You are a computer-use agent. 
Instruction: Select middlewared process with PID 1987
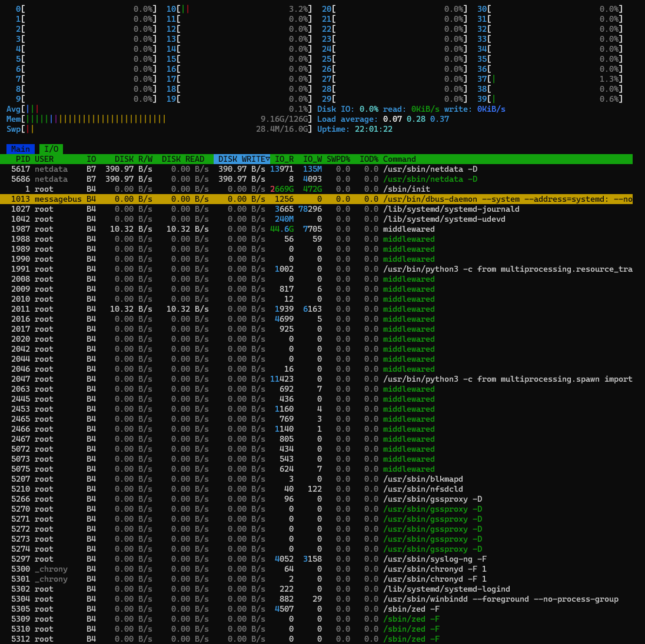(317, 229)
